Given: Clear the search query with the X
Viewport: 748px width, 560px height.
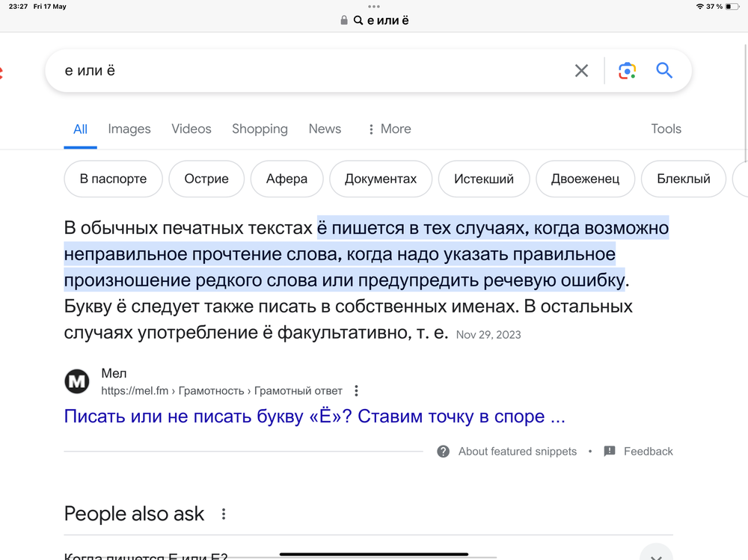Looking at the screenshot, I should 581,70.
